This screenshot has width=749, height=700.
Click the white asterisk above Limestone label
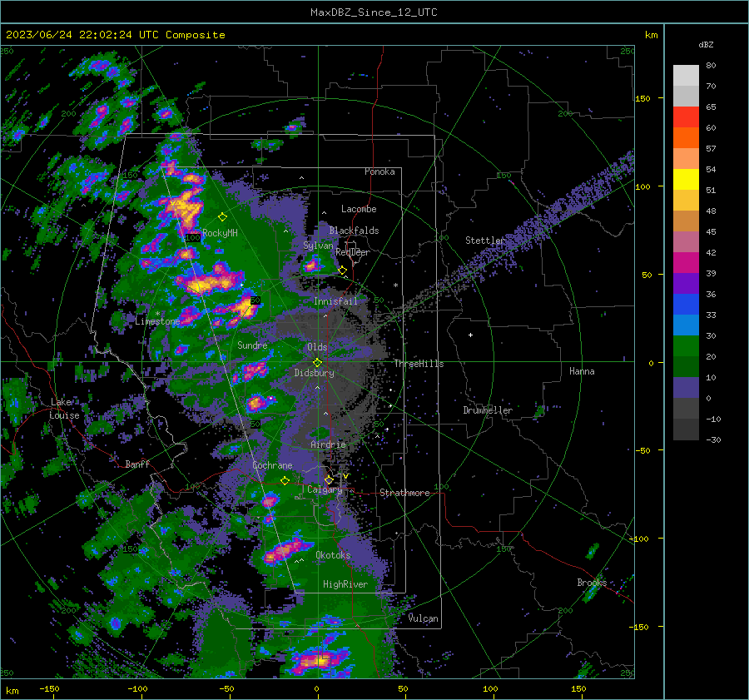pyautogui.click(x=157, y=314)
